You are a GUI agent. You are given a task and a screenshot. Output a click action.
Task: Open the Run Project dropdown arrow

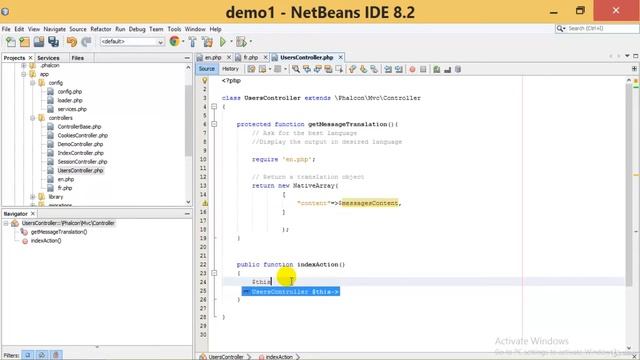pos(231,42)
